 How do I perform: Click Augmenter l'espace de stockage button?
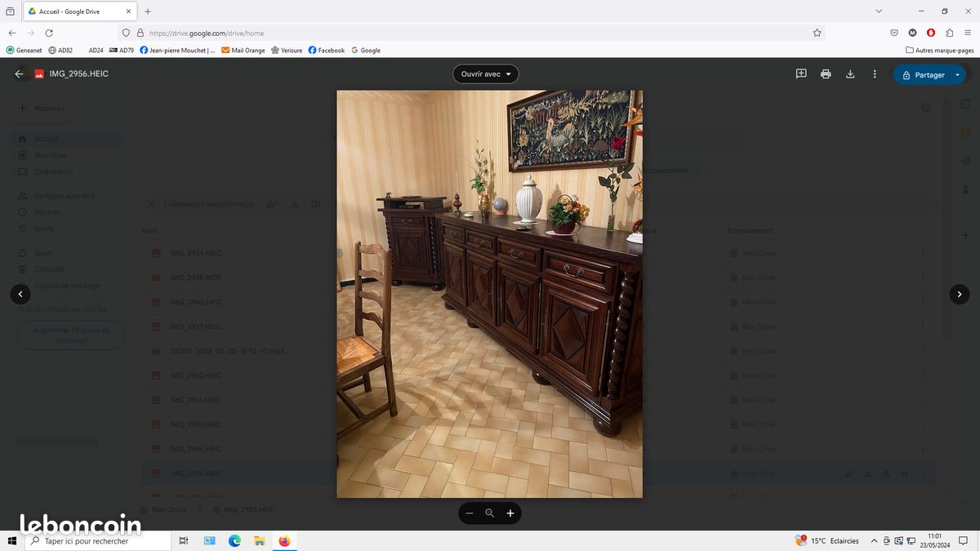pyautogui.click(x=71, y=335)
